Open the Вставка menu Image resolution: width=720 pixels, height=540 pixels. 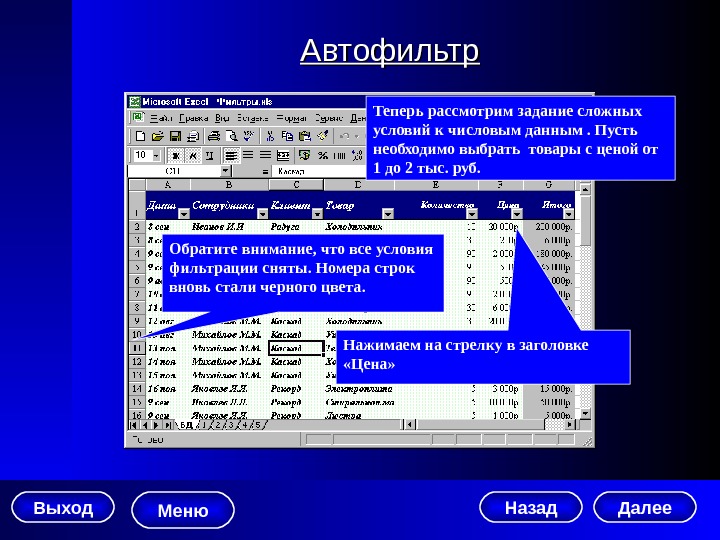253,118
